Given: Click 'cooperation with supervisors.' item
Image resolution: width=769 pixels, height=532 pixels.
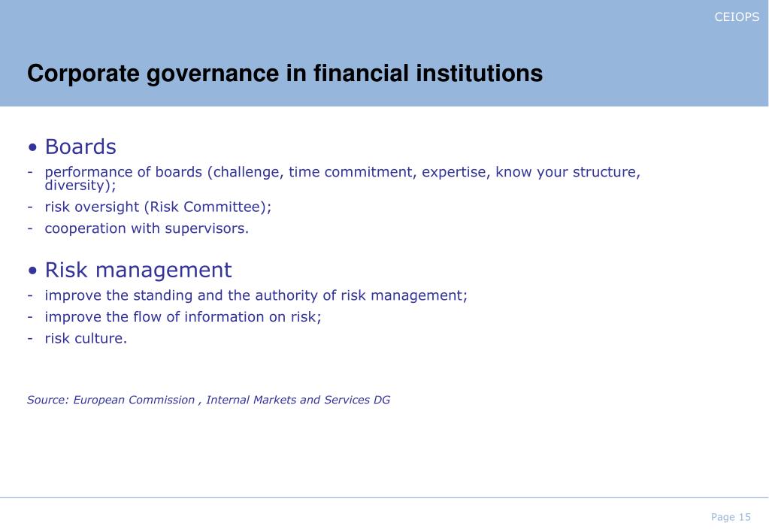Looking at the screenshot, I should click(147, 228).
